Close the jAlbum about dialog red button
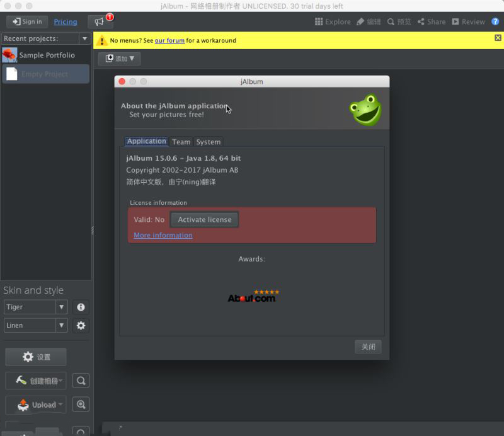Viewport: 504px width, 436px height. pyautogui.click(x=122, y=82)
